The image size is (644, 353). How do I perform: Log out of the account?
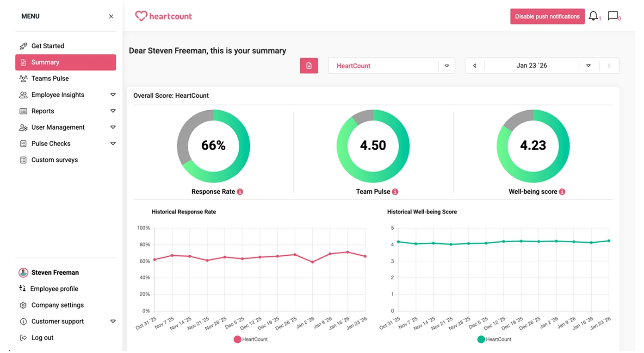coord(42,338)
